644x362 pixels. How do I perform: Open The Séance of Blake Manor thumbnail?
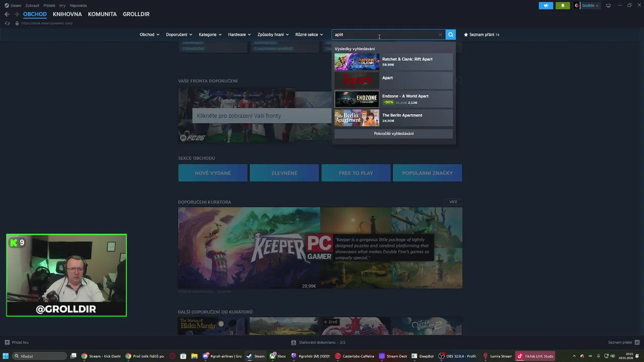pos(212,326)
